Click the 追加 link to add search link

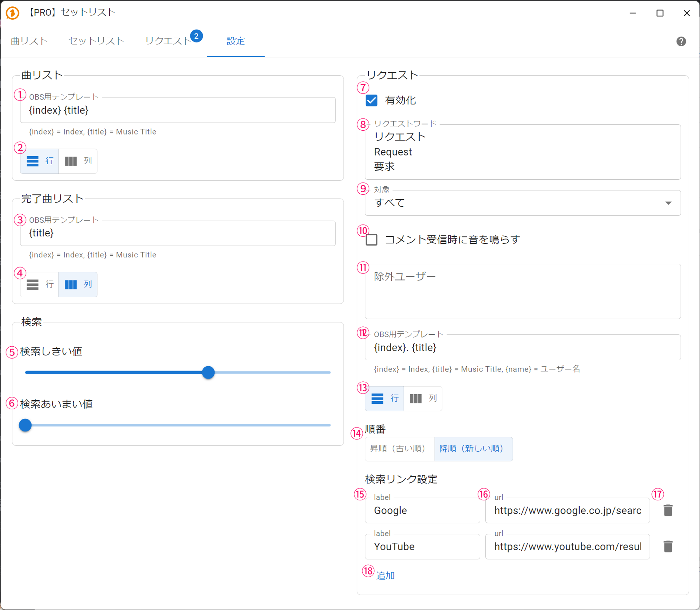(385, 576)
